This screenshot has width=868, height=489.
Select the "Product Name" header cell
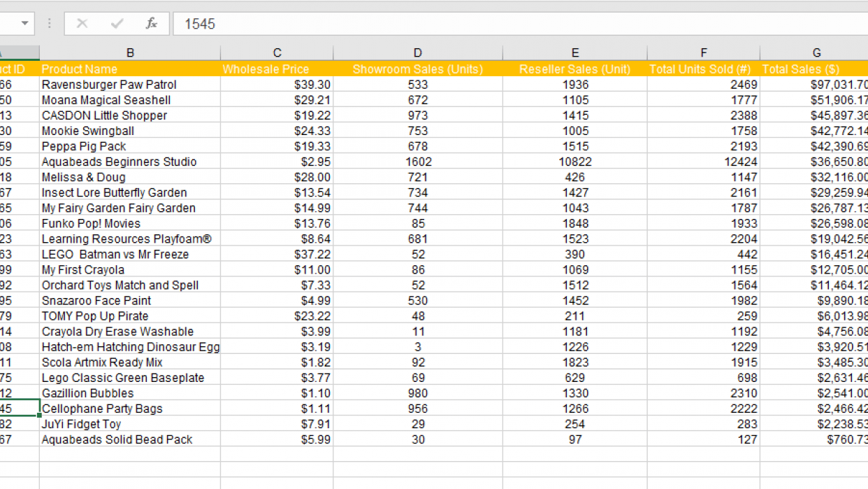pyautogui.click(x=130, y=69)
